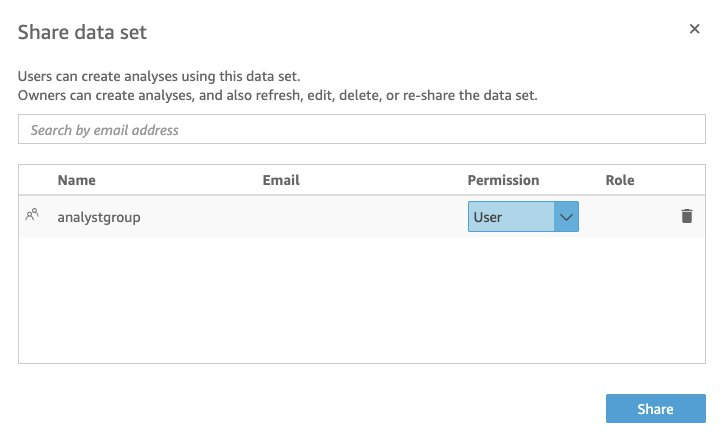This screenshot has width=725, height=433.
Task: Click the Search by email address field
Action: point(362,130)
